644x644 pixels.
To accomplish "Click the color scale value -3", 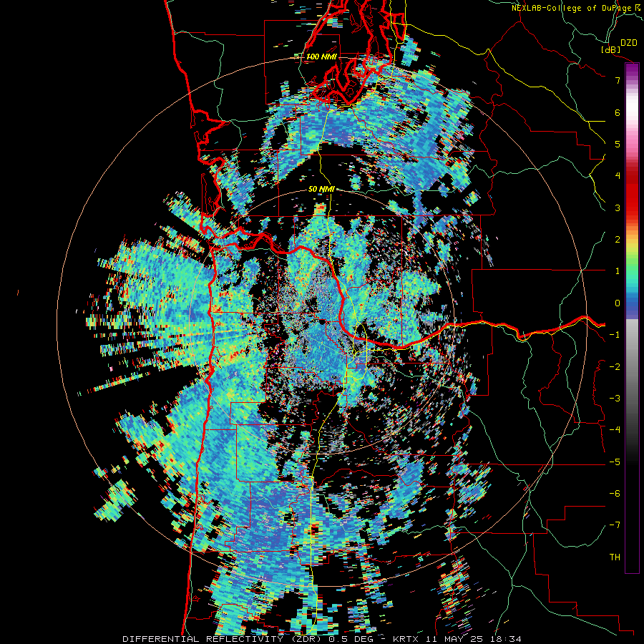I will 615,399.
